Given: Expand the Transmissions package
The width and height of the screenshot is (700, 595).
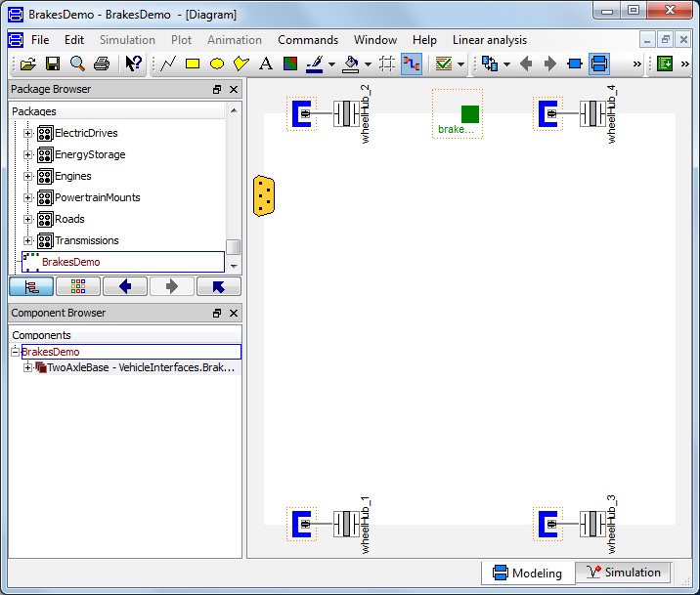Looking at the screenshot, I should click(28, 240).
